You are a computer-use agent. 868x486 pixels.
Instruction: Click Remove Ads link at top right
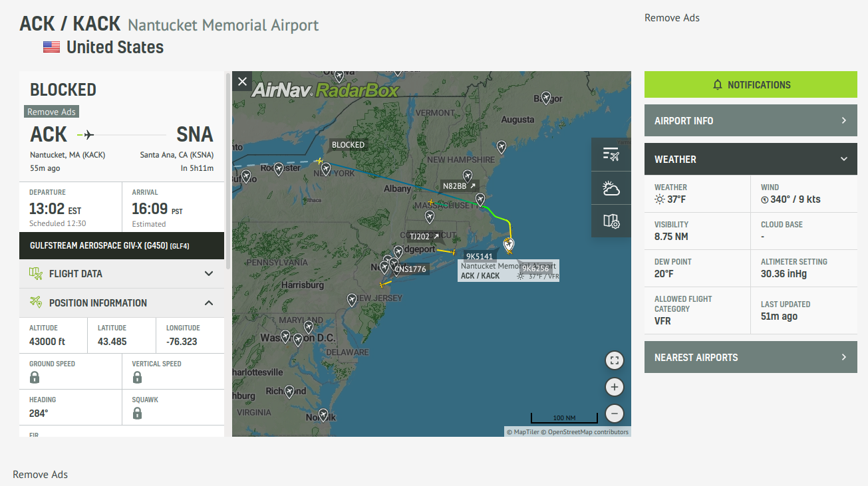click(672, 18)
